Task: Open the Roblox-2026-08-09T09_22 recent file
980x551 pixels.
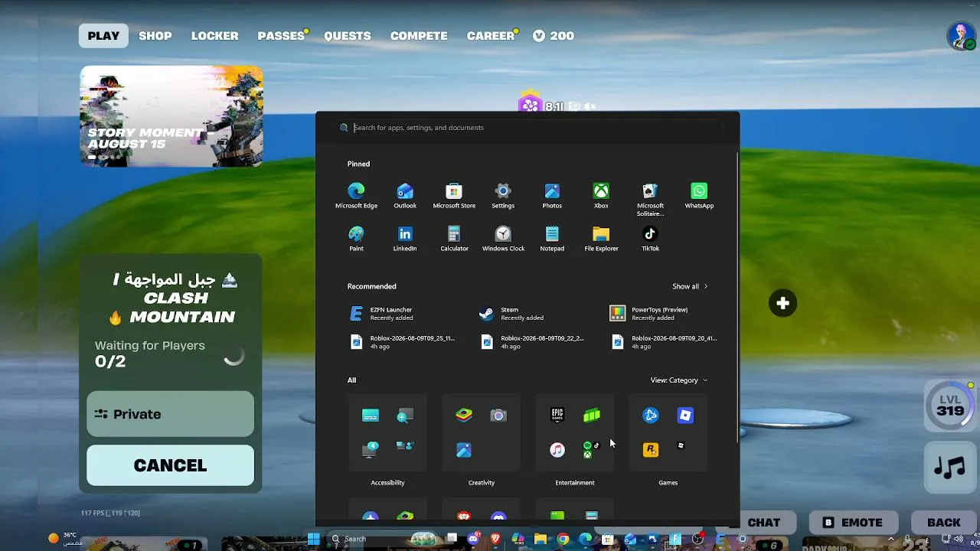Action: 534,342
